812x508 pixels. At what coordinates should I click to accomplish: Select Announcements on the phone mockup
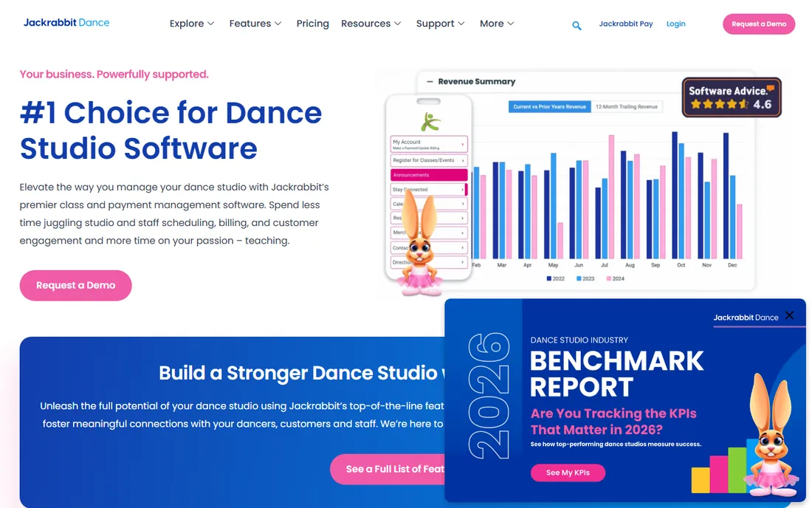pyautogui.click(x=429, y=175)
